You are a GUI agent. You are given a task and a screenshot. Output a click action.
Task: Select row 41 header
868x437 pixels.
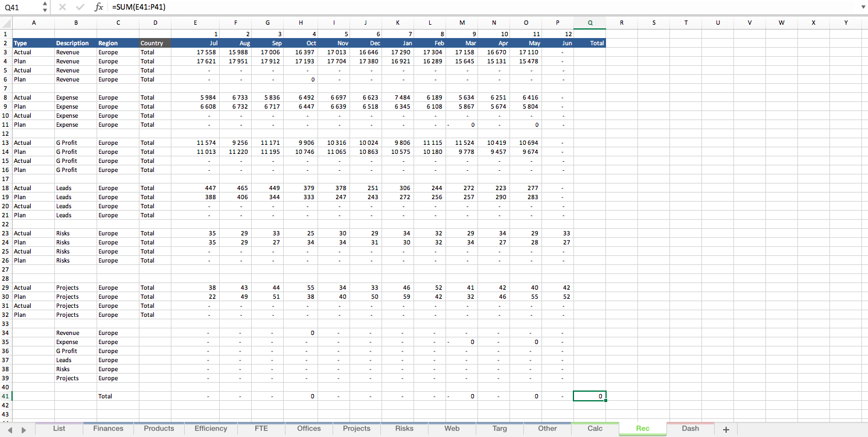[5, 397]
